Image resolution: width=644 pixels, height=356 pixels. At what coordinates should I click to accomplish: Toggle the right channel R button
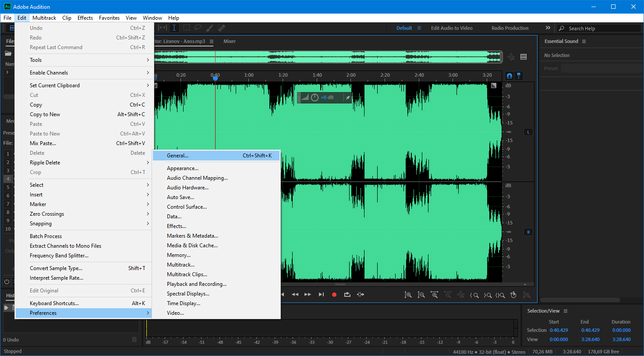(528, 232)
